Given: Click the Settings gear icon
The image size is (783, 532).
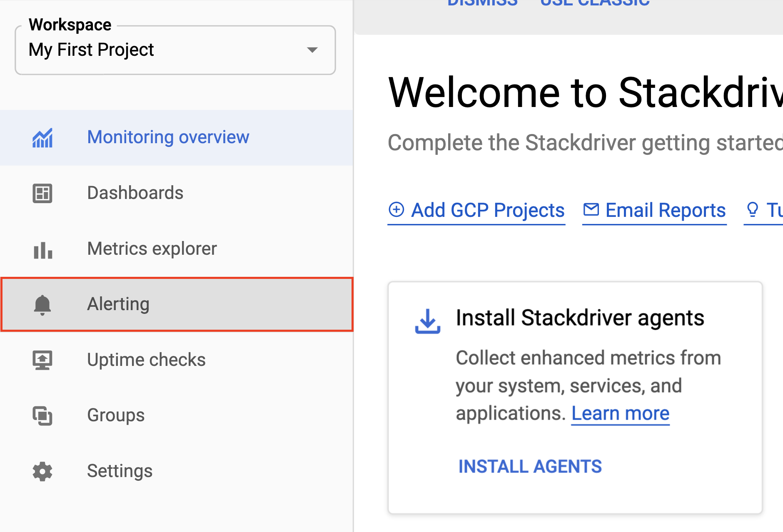Looking at the screenshot, I should tap(42, 471).
